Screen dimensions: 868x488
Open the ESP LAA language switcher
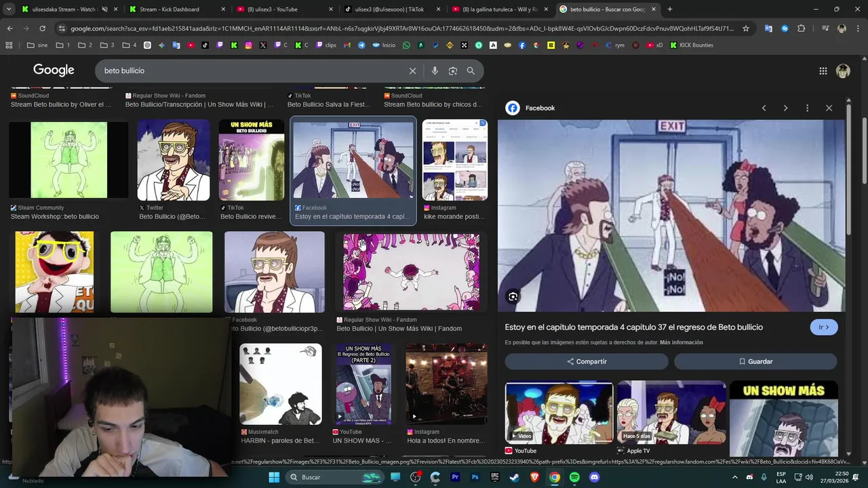pyautogui.click(x=781, y=477)
